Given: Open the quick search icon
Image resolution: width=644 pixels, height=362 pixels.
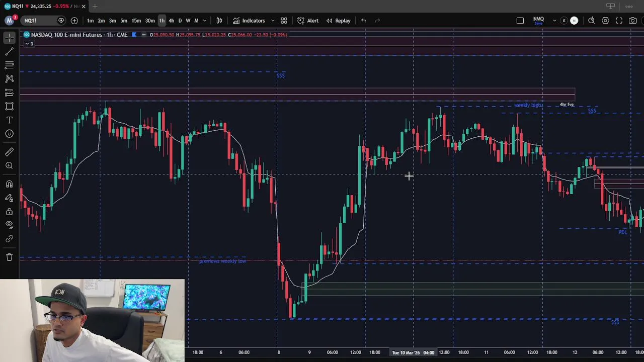Looking at the screenshot, I should 592,21.
